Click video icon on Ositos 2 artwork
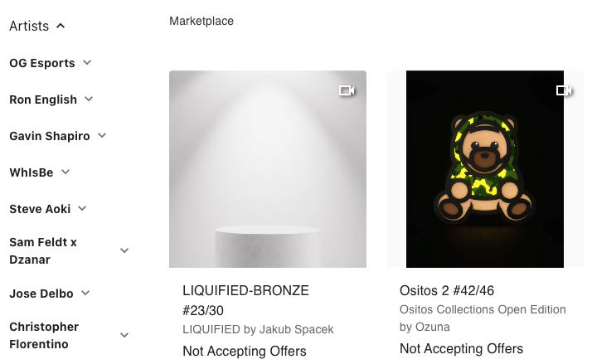Screen dimensions: 592x364 tap(564, 90)
